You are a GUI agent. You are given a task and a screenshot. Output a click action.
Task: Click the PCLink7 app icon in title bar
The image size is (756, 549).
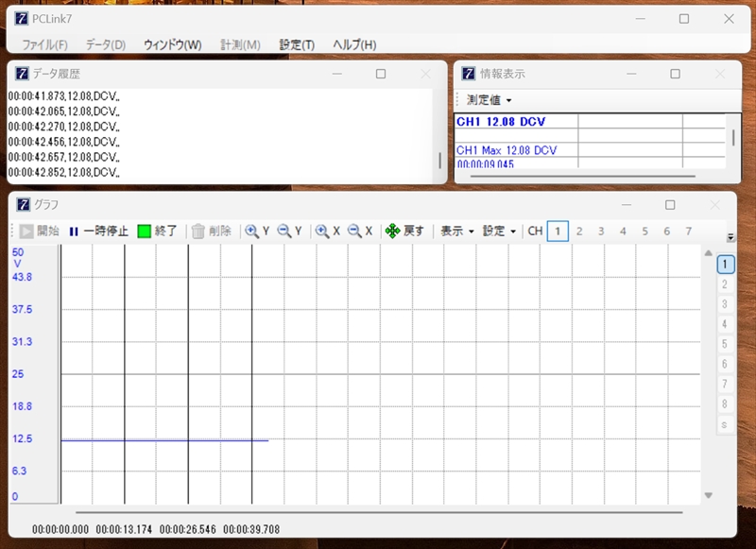21,19
